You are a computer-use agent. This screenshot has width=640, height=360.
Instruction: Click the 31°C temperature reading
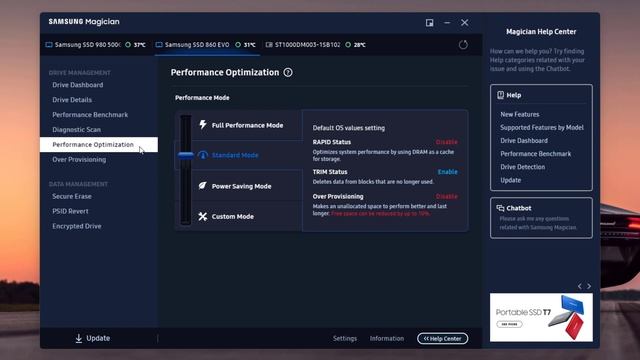[249, 45]
